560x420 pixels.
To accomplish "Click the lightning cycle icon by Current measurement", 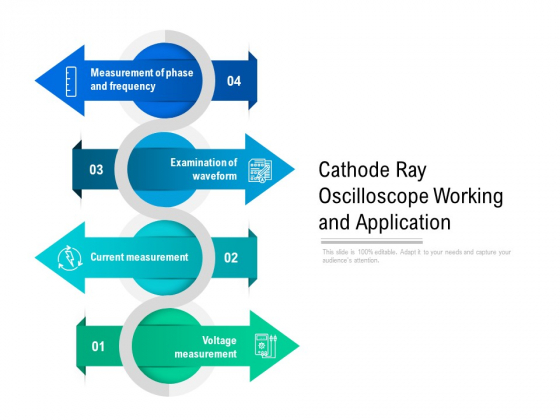I will 70,258.
